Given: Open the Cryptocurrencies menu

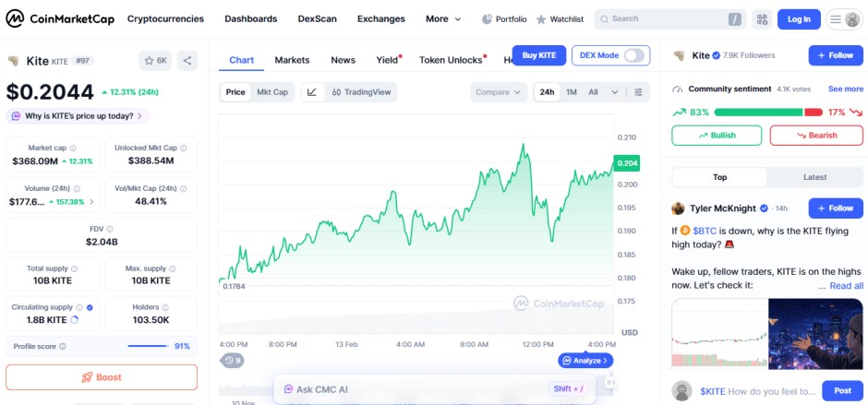Looking at the screenshot, I should pyautogui.click(x=165, y=18).
